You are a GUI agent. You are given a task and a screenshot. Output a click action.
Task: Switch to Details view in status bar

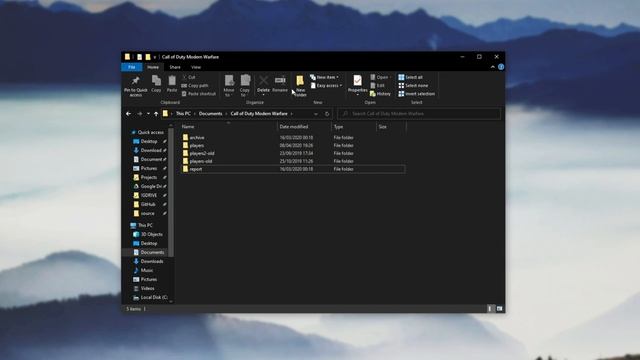[x=490, y=309]
